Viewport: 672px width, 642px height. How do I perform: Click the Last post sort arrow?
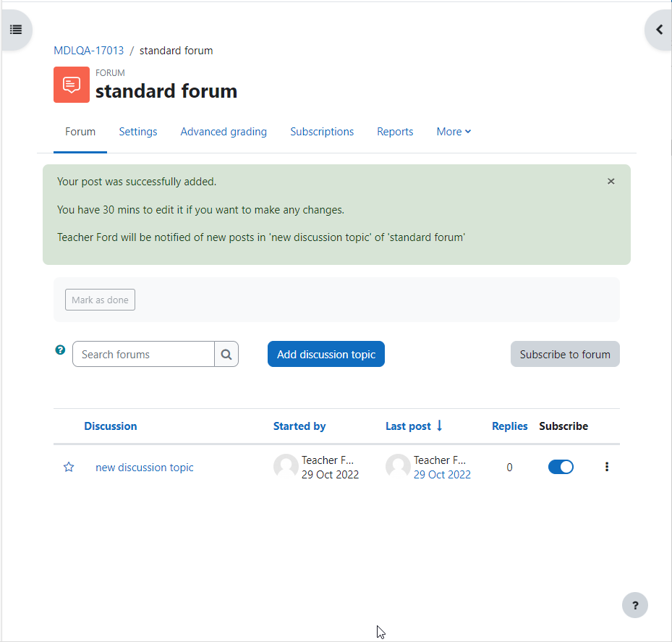tap(439, 426)
